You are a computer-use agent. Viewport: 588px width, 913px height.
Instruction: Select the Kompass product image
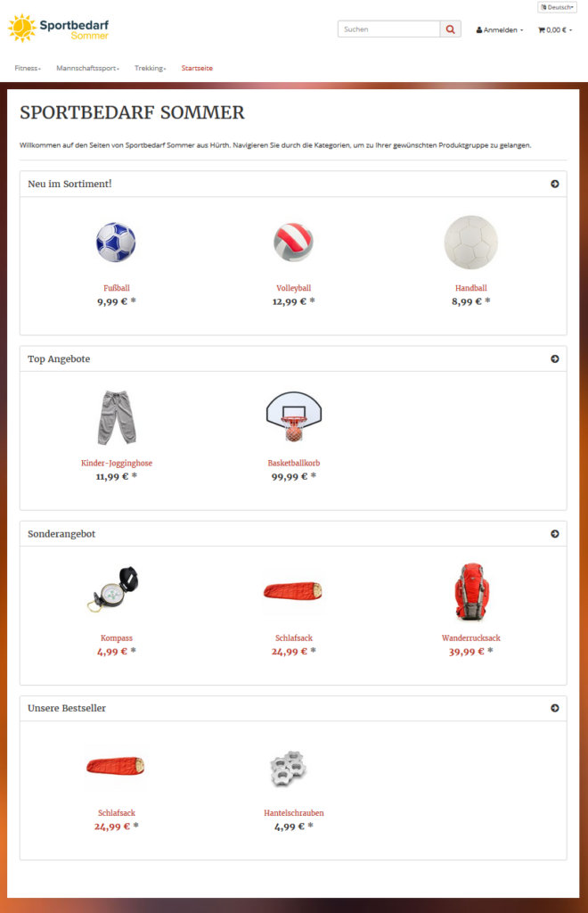point(113,589)
